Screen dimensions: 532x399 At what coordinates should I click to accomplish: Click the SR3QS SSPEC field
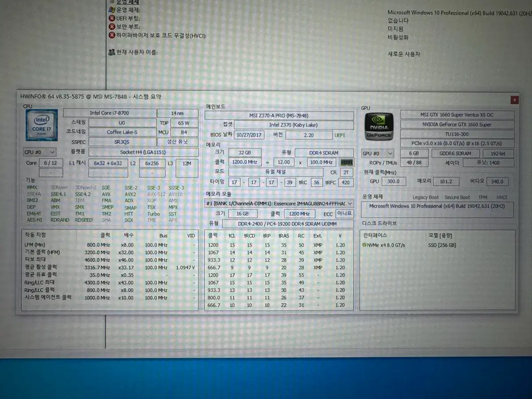click(122, 142)
